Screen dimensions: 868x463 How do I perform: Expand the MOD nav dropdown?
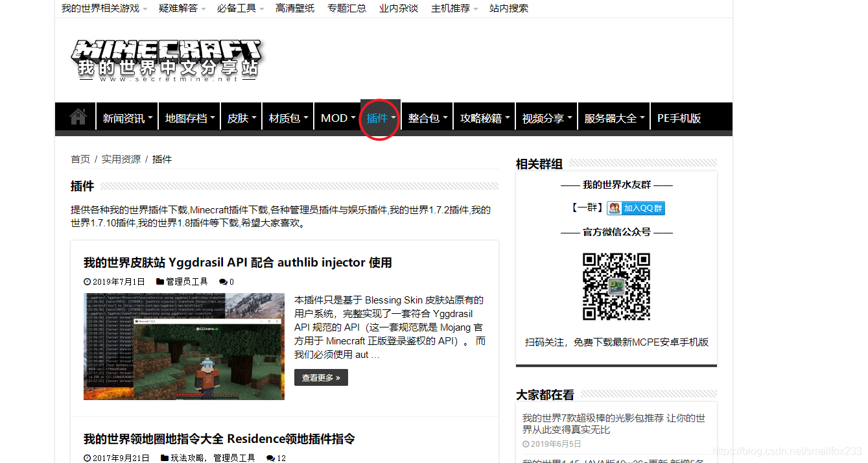tap(338, 118)
